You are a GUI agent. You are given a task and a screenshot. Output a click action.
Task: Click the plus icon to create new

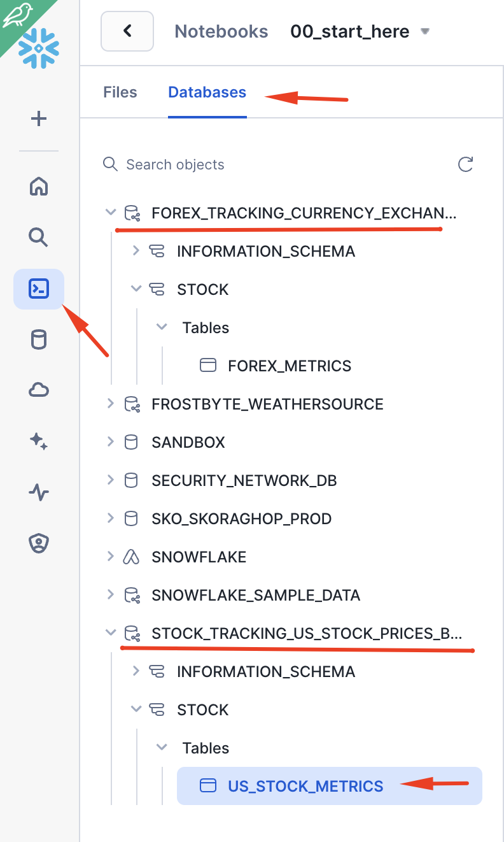tap(38, 118)
